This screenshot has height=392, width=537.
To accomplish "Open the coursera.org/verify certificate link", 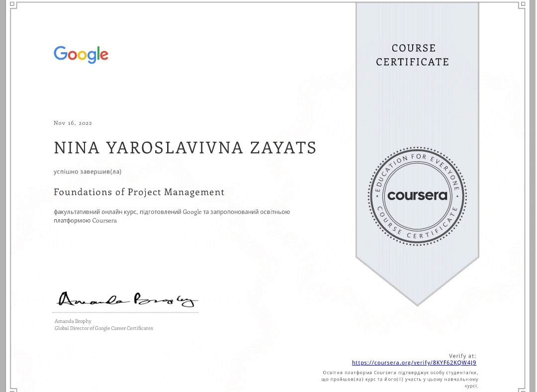I will click(x=414, y=363).
